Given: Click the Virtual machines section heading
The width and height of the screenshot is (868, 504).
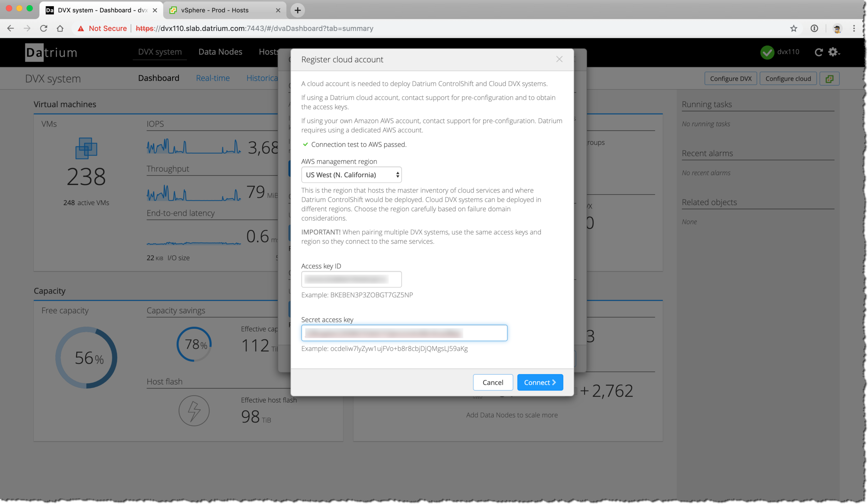Looking at the screenshot, I should tap(65, 104).
